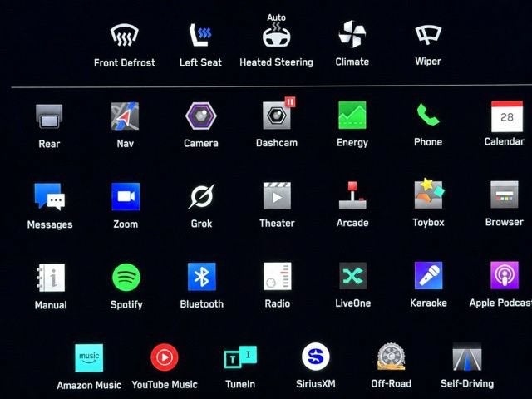Screen dimensions: 532x399
Task: Launch the TuneIn app
Action: (240, 357)
